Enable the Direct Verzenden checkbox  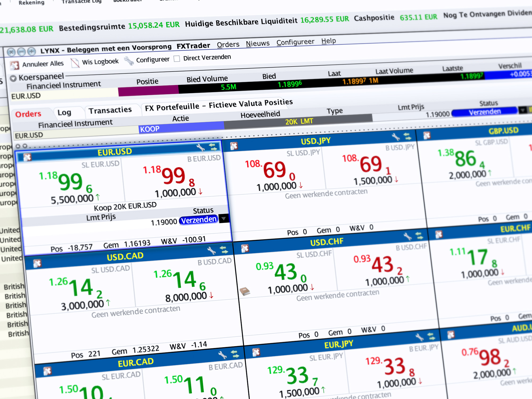[x=177, y=59]
